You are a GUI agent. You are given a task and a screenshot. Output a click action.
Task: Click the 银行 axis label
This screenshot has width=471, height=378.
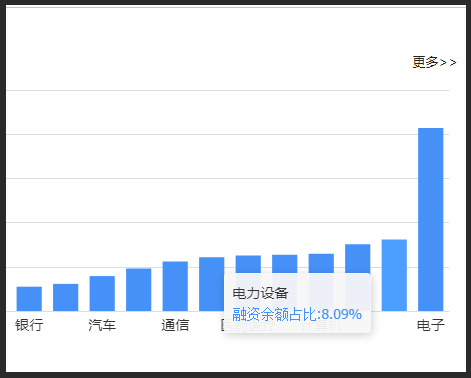click(29, 325)
